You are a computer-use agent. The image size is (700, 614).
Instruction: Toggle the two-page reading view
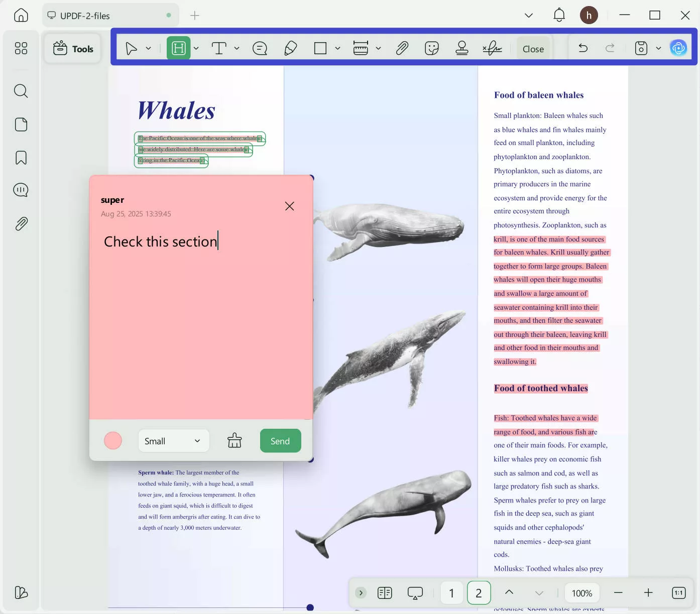[x=385, y=593]
